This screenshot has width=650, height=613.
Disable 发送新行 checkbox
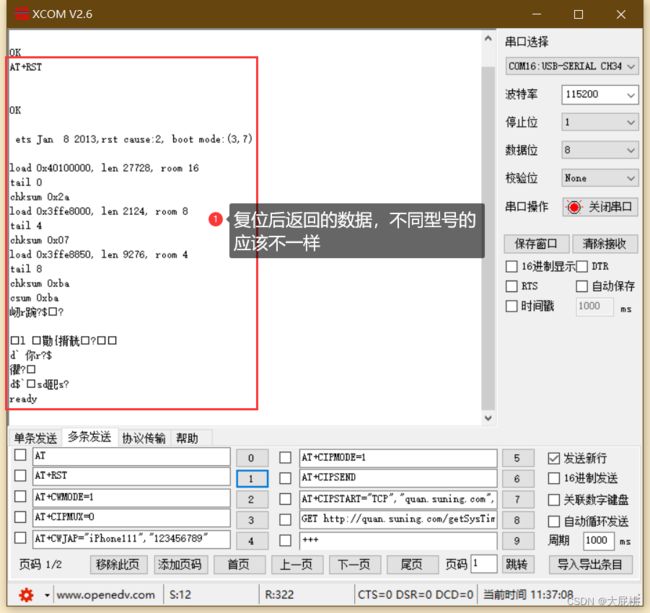554,458
